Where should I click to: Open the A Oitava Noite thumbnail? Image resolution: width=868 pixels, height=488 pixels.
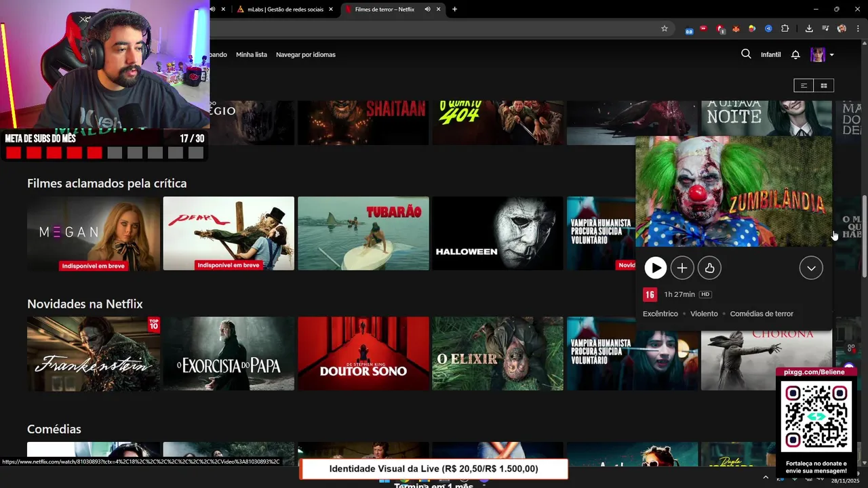(766, 118)
